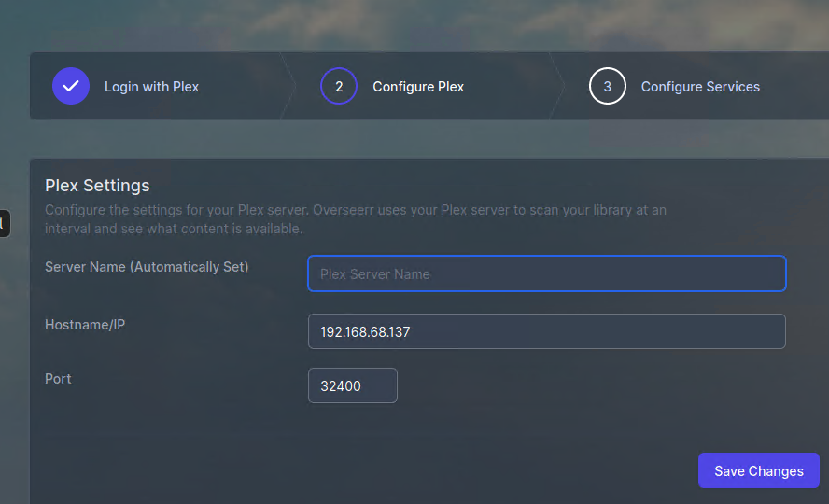This screenshot has height=504, width=829.
Task: Click the step 2 circle icon
Action: coord(339,86)
